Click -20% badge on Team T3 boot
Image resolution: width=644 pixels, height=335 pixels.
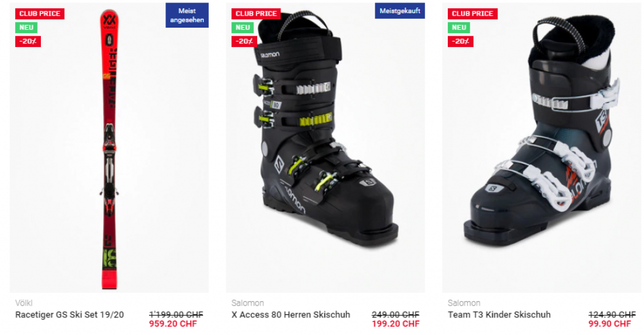(460, 41)
